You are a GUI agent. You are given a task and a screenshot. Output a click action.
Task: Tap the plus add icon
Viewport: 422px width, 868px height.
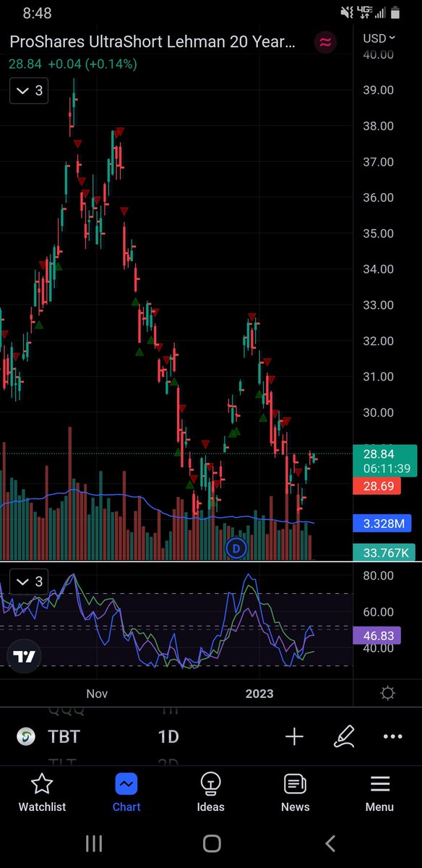tap(294, 737)
